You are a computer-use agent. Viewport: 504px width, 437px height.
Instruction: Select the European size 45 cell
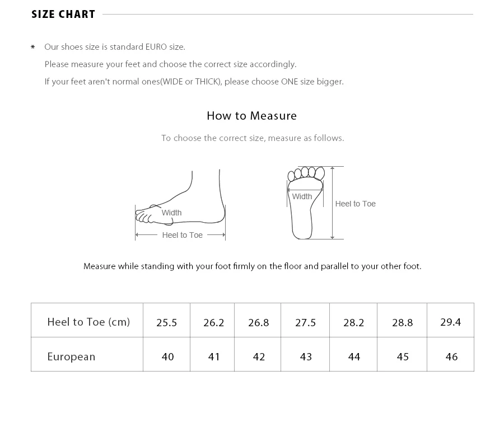point(402,355)
